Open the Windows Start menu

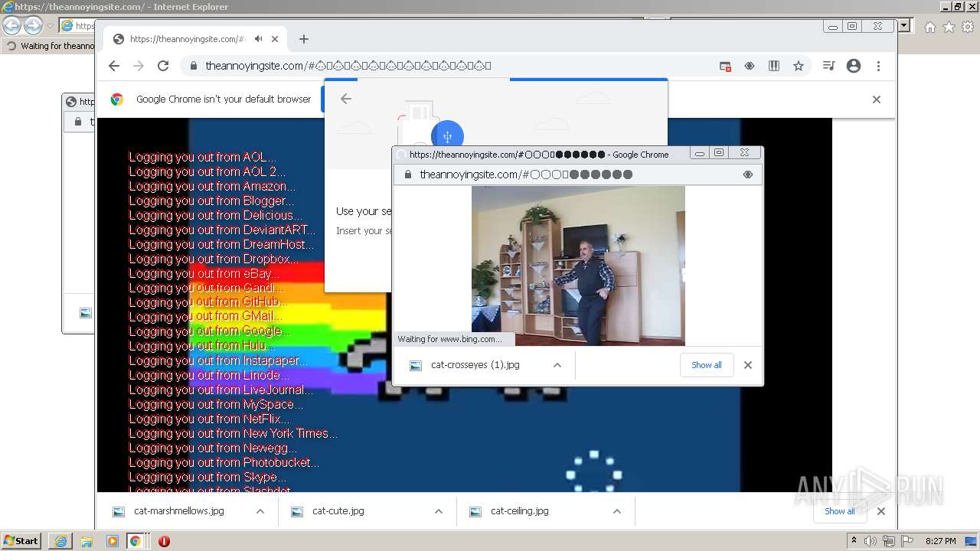point(21,541)
